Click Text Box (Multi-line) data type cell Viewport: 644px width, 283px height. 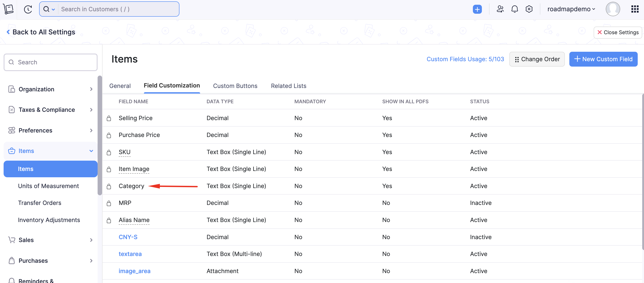pos(234,254)
